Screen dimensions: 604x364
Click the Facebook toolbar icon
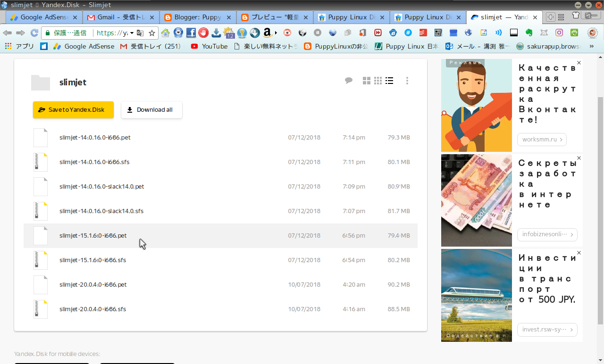[x=191, y=33]
